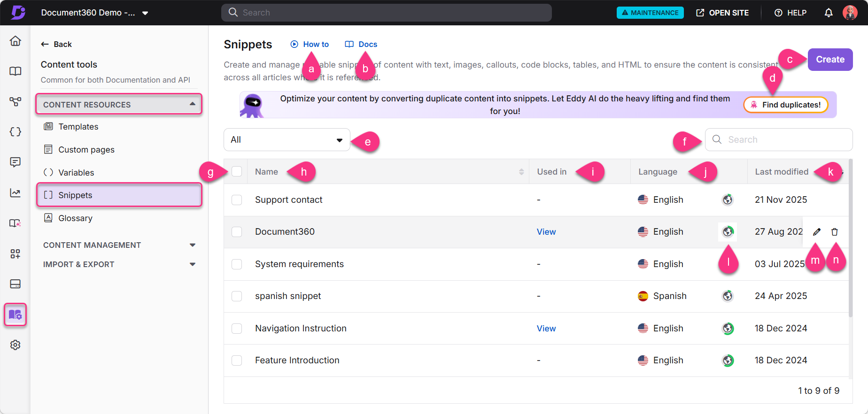Screen dimensions: 868x414
Task: Expand the CONTENT MANAGEMENT section
Action: click(x=119, y=245)
